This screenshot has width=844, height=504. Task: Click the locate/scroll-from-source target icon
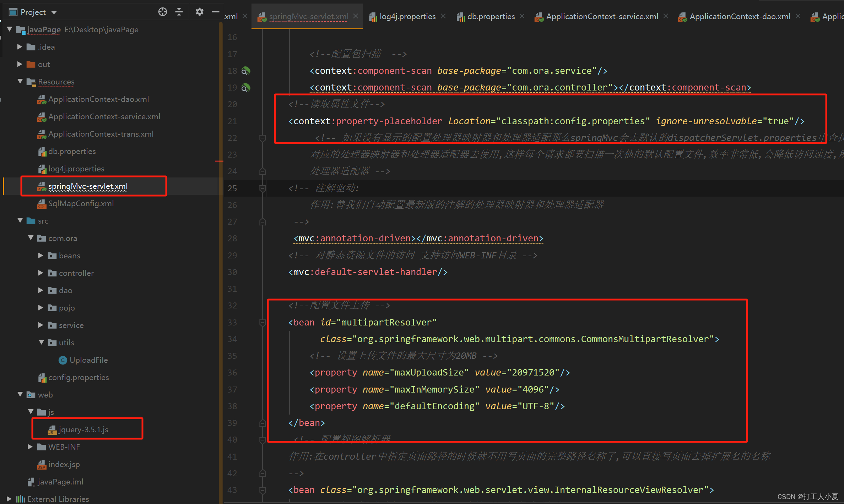tap(162, 12)
